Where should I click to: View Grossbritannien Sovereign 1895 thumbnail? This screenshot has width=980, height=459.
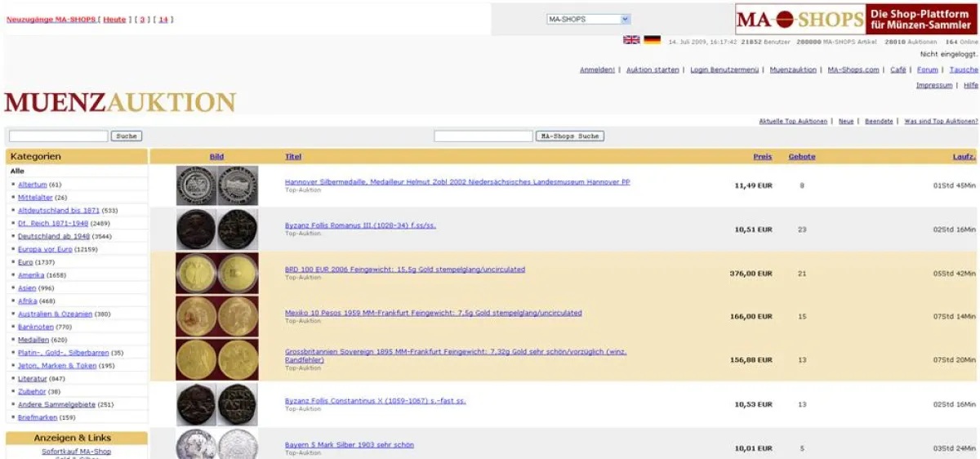(x=217, y=359)
